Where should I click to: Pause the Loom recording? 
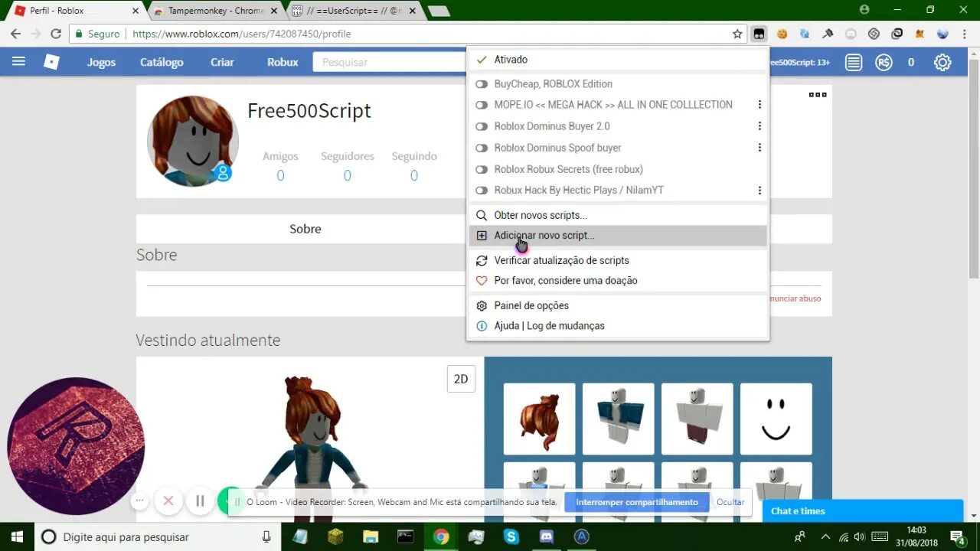tap(200, 501)
